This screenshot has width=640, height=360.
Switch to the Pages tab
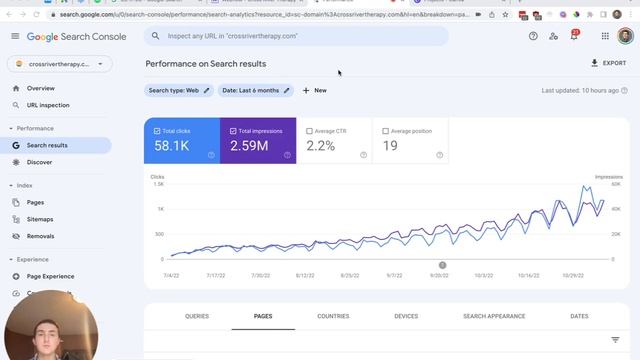point(263,316)
